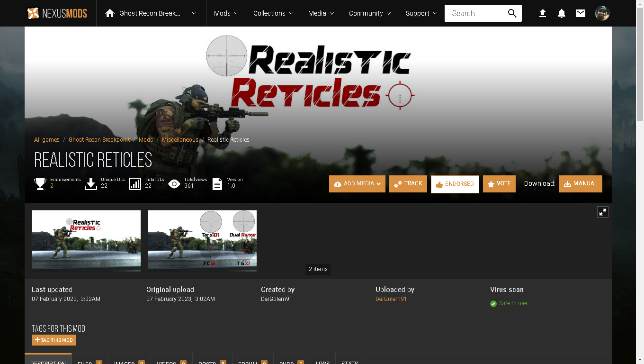
Task: Switch to the Images tab
Action: tap(129, 359)
